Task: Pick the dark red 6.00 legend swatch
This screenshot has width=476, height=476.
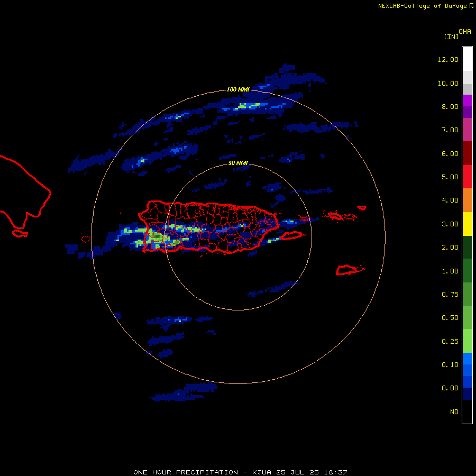Action: (x=467, y=153)
